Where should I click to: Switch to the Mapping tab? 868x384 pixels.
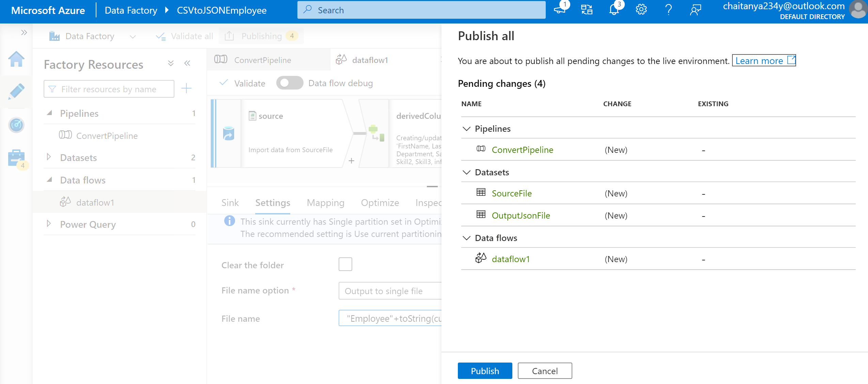point(325,203)
